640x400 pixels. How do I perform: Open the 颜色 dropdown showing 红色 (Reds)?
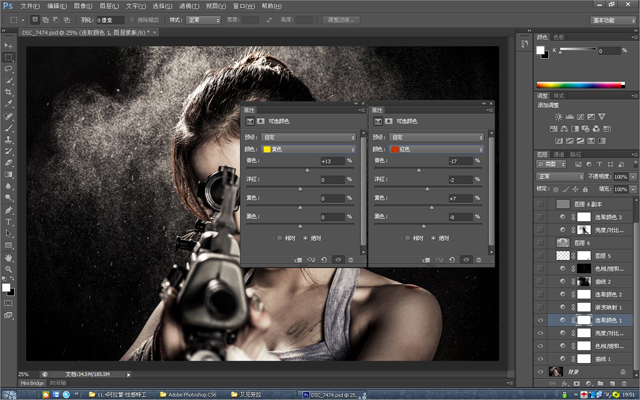coord(436,149)
